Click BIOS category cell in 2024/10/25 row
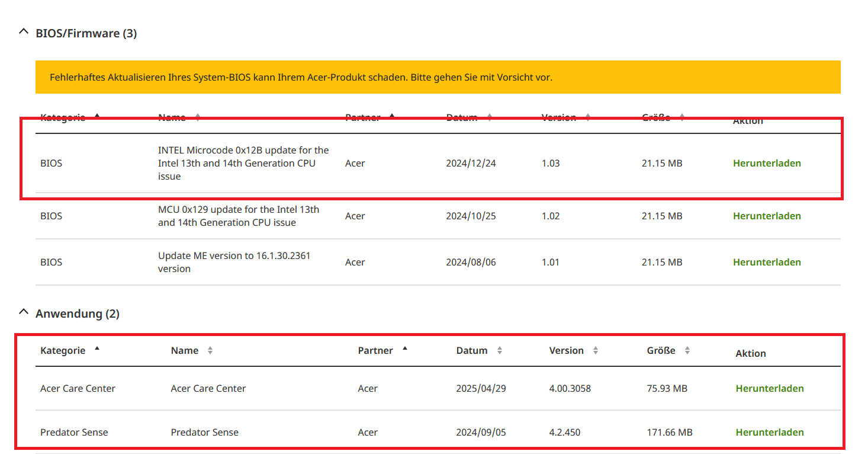Image resolution: width=868 pixels, height=454 pixels. [51, 216]
